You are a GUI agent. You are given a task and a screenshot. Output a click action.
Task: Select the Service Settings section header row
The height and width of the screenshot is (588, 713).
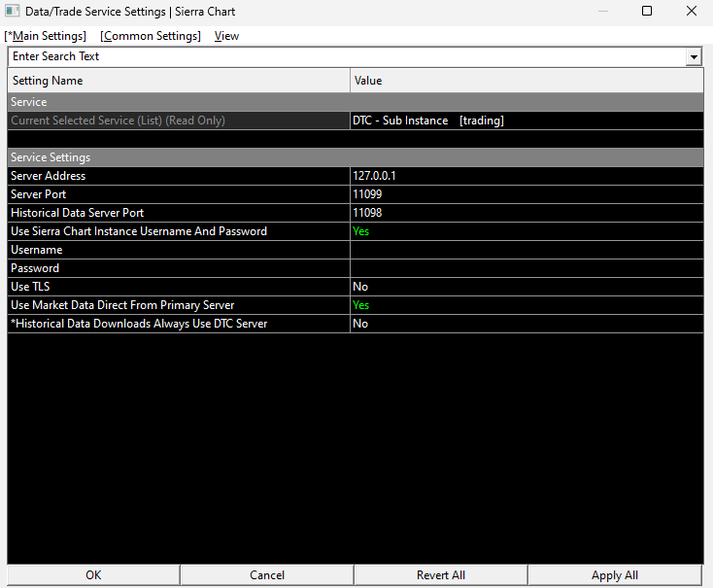tap(356, 157)
